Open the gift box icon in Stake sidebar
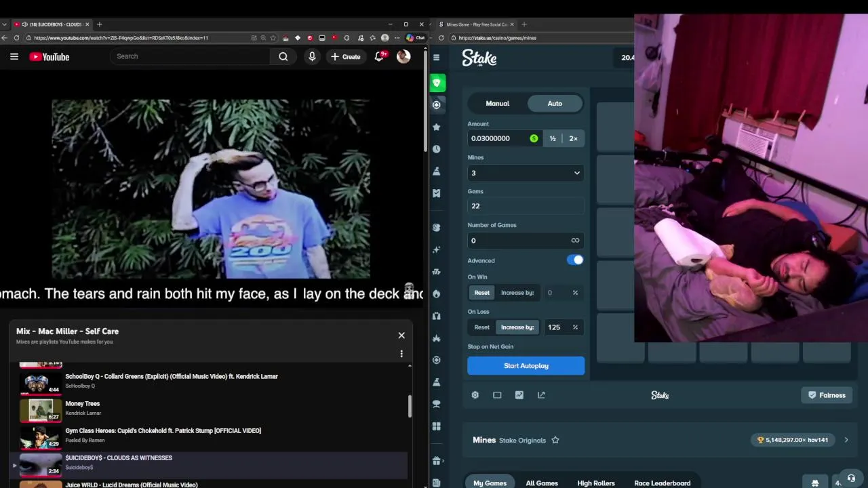868x488 pixels. coord(436,460)
